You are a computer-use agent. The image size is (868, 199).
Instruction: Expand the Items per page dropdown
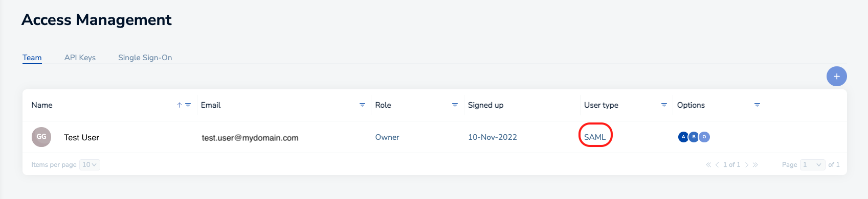[90, 164]
